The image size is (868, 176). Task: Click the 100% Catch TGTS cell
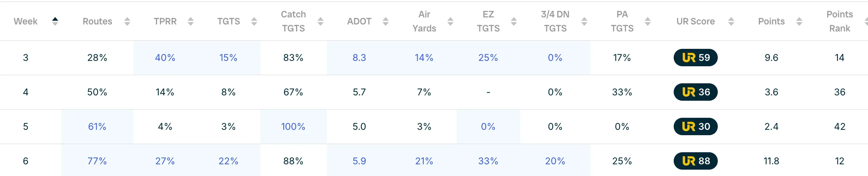tap(293, 126)
